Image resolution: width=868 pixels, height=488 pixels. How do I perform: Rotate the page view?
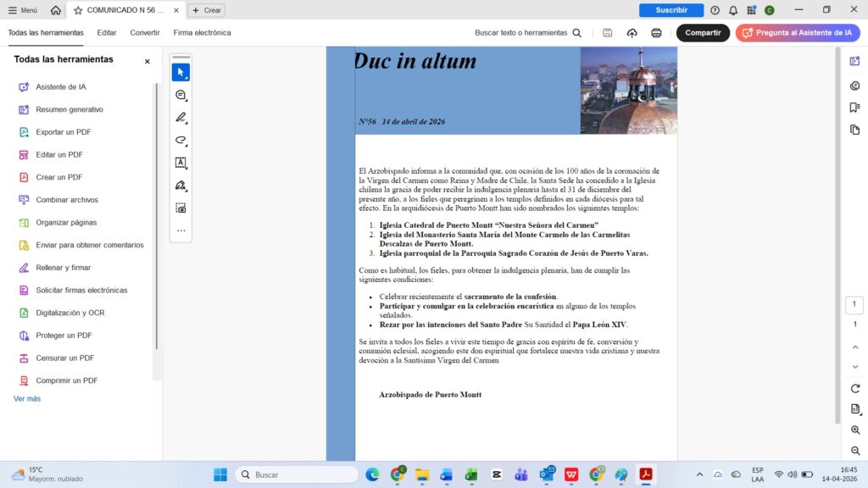[855, 388]
